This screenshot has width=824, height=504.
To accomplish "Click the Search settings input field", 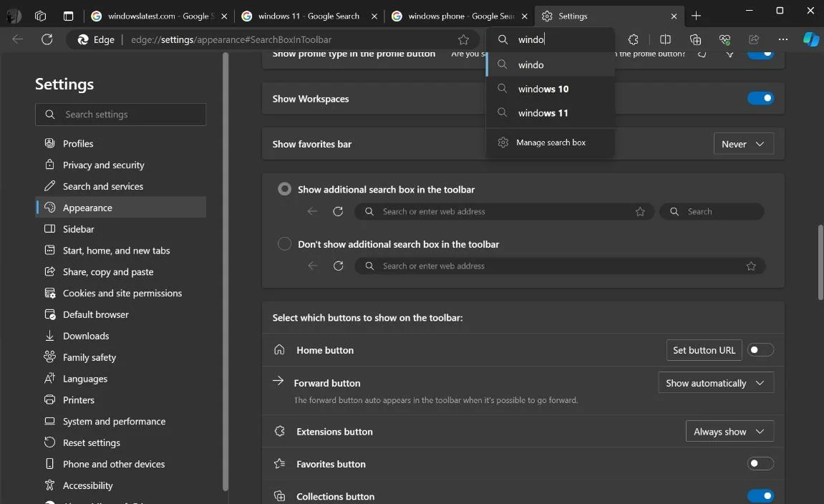I will coord(120,115).
